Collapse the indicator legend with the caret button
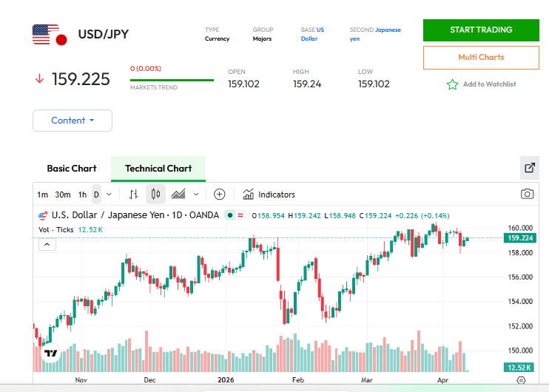This screenshot has height=392, width=549. pos(46,244)
